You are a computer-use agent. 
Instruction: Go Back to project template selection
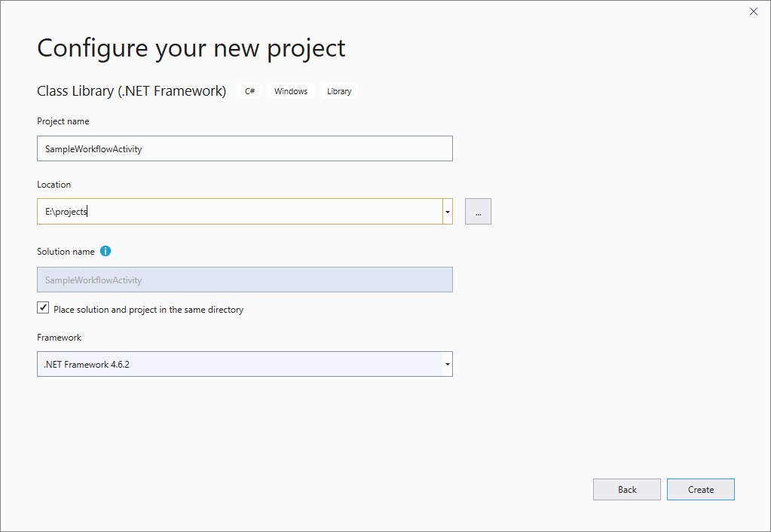626,489
